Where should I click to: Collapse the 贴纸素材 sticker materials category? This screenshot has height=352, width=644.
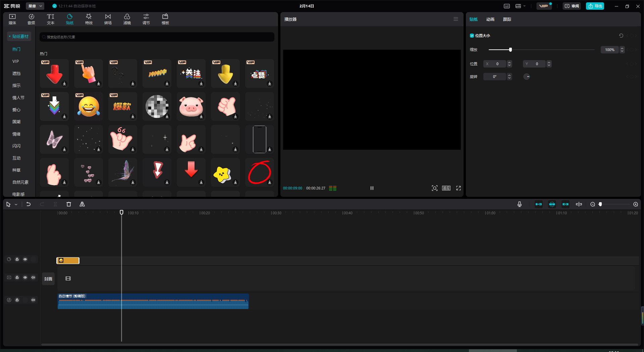click(x=19, y=36)
